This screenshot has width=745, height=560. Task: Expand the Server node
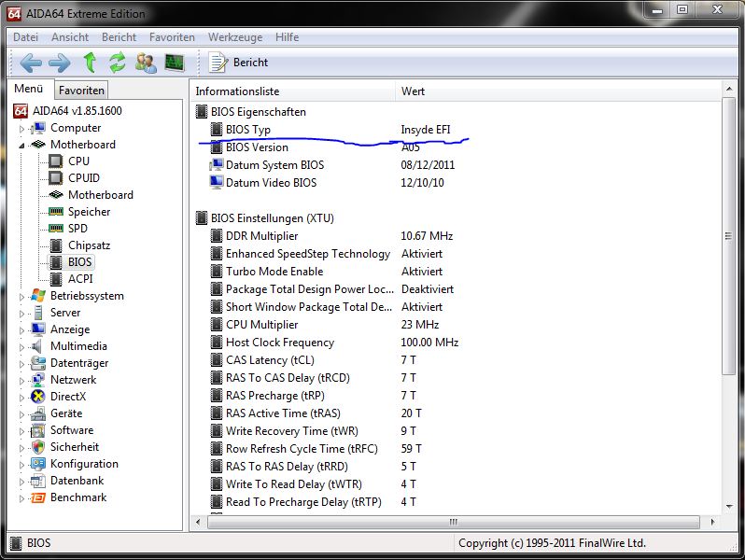click(x=21, y=314)
